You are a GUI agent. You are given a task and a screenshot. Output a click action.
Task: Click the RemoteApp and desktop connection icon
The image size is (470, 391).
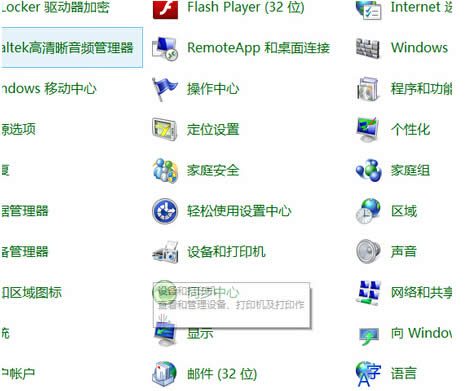click(x=165, y=49)
